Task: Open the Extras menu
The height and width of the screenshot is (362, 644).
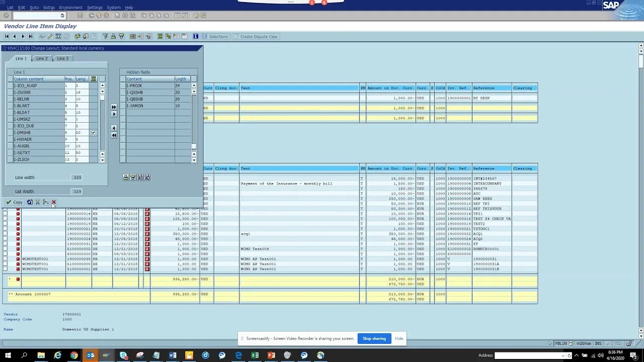Action: tap(49, 8)
